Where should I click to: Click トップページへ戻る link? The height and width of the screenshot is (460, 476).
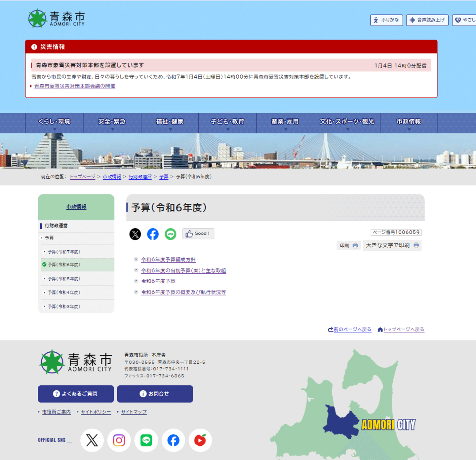click(401, 330)
